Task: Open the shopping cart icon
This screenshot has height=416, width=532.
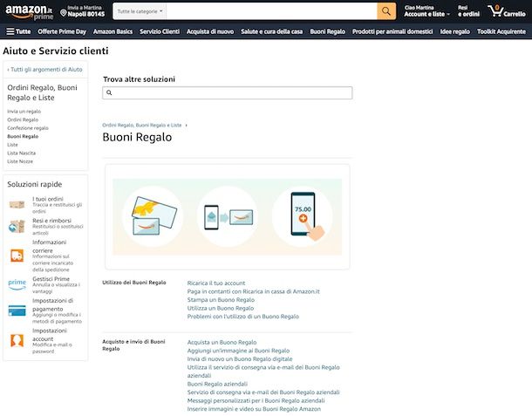Action: (x=495, y=11)
